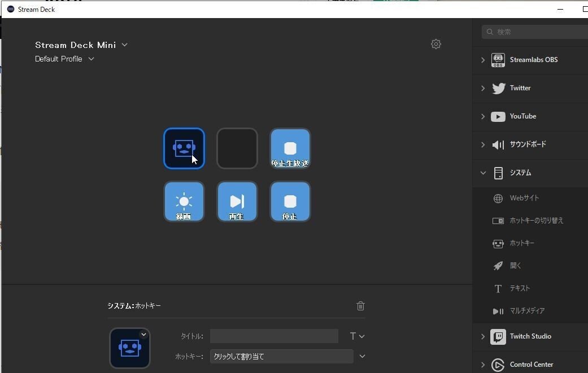This screenshot has height=373, width=588.
Task: Click the YouTube play icon
Action: pos(498,116)
